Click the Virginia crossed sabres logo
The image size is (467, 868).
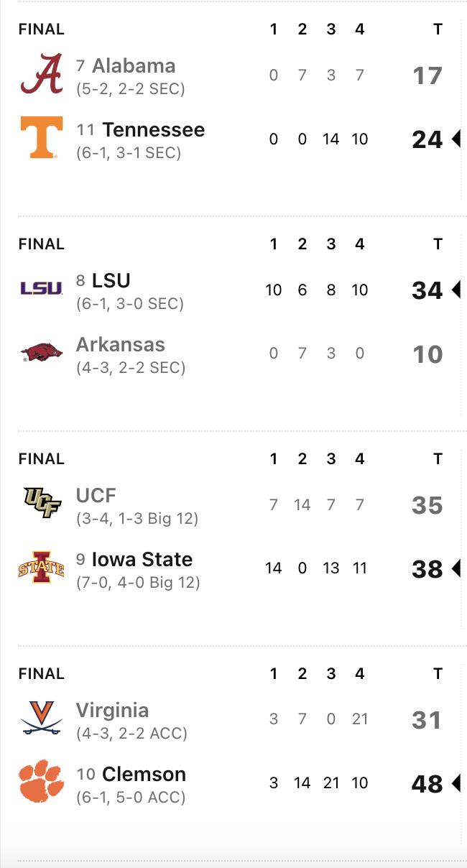[42, 718]
